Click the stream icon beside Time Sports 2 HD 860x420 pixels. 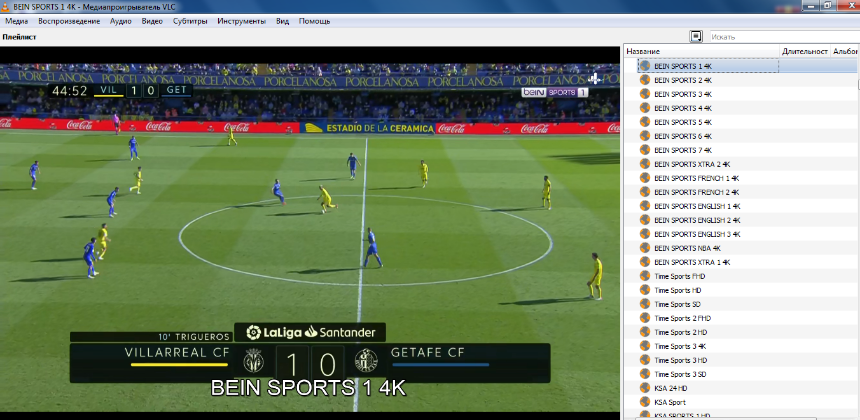[x=645, y=332]
